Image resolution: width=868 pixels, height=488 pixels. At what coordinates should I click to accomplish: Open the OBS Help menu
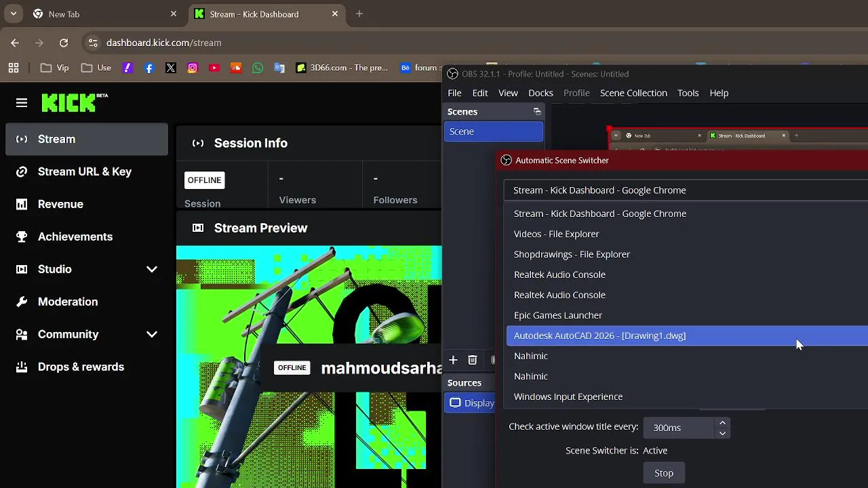(719, 93)
